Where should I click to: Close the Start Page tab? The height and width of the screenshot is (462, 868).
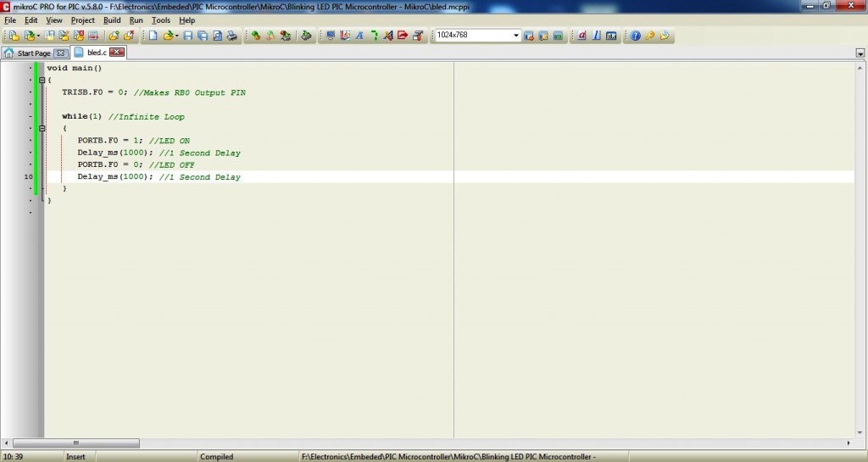(60, 53)
